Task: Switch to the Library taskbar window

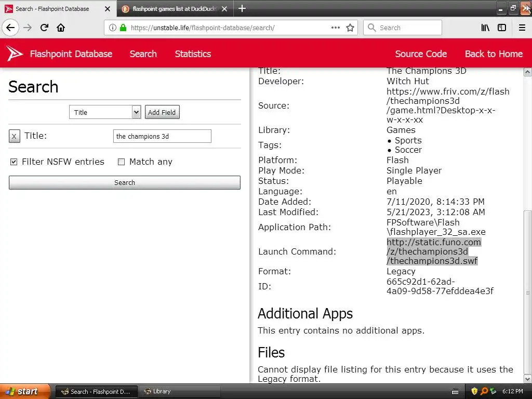Action: click(x=180, y=392)
